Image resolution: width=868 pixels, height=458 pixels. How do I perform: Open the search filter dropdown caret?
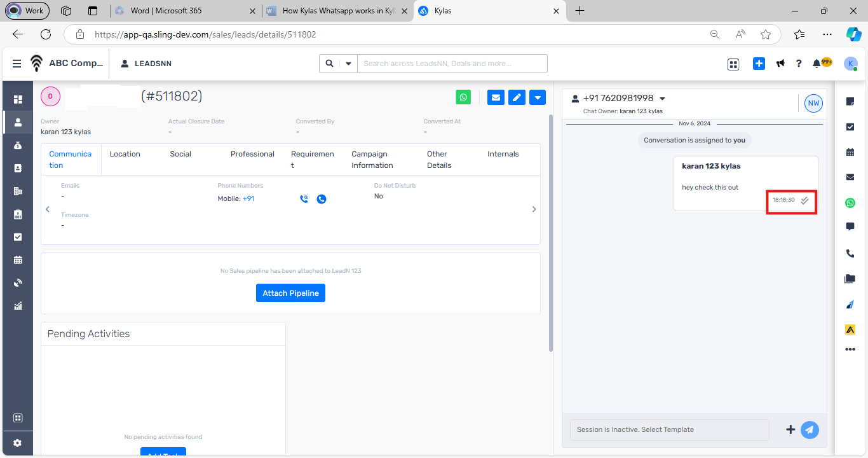[x=348, y=64]
